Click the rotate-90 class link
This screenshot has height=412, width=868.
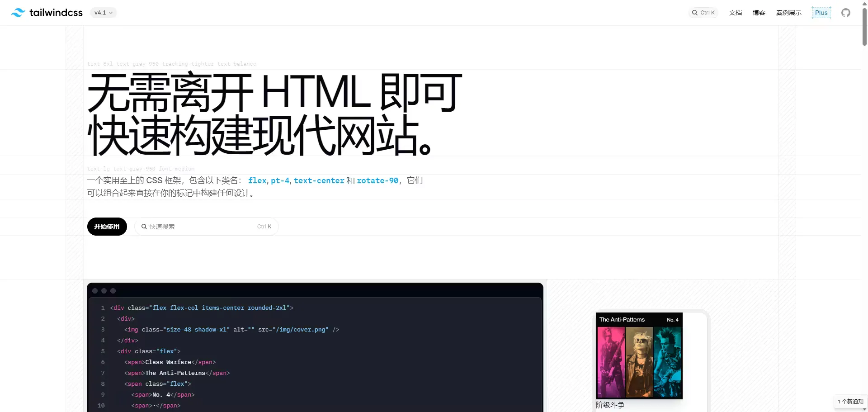(377, 180)
